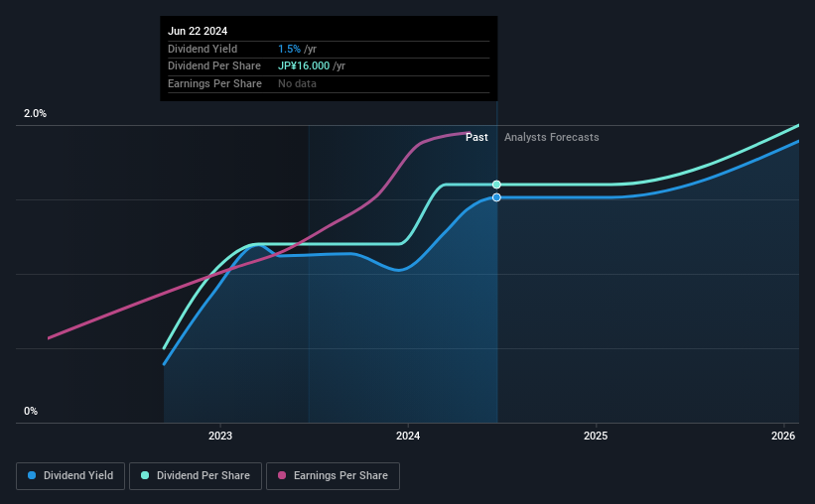The width and height of the screenshot is (815, 504).
Task: Select the 2025 x-axis label
Action: point(596,436)
